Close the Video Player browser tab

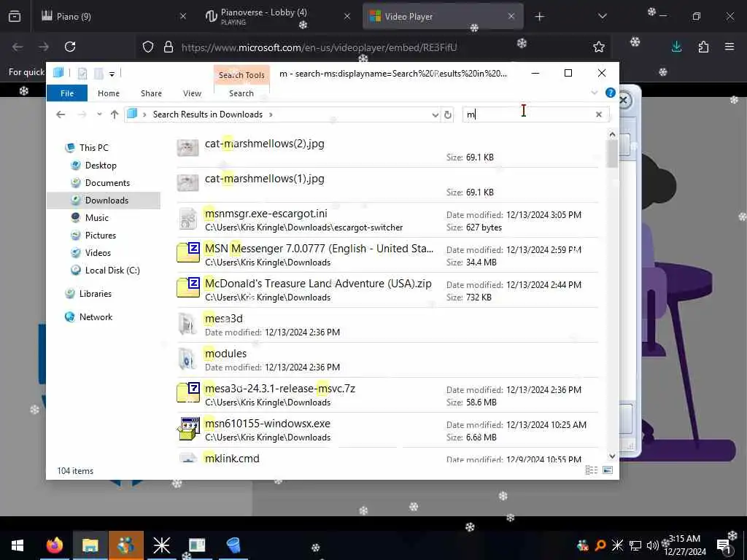click(x=511, y=17)
